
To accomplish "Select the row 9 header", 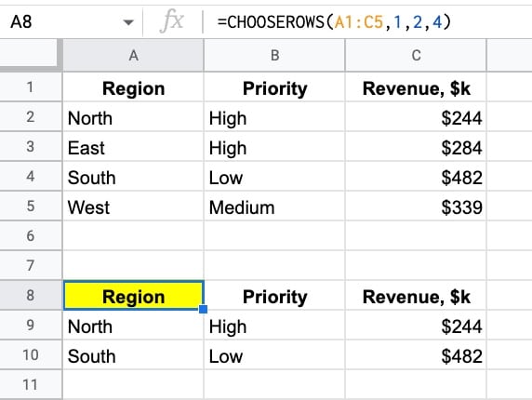I will tap(31, 325).
